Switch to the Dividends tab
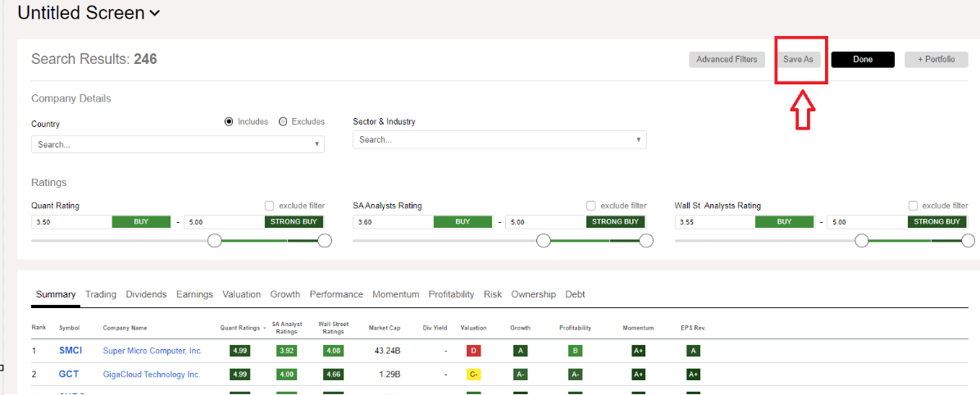Image resolution: width=980 pixels, height=395 pixels. coord(146,294)
